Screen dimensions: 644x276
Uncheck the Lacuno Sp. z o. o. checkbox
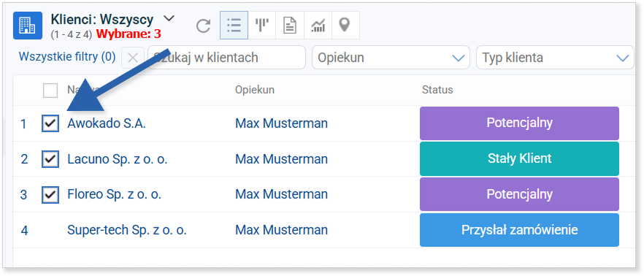tap(50, 159)
